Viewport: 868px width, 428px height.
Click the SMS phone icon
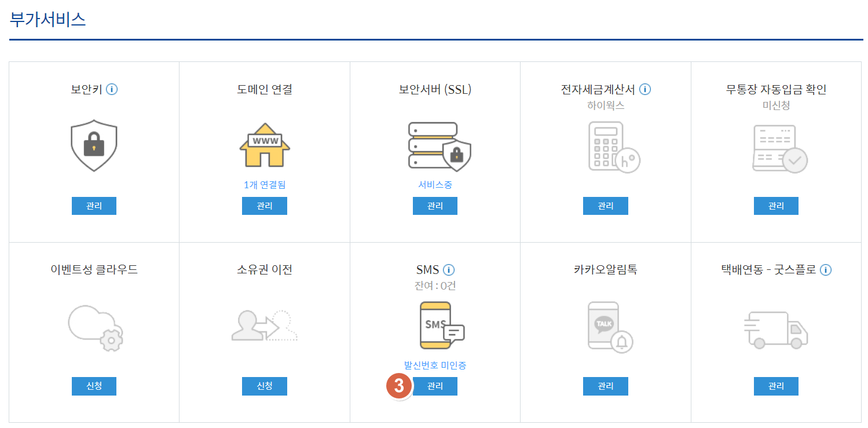coord(441,325)
